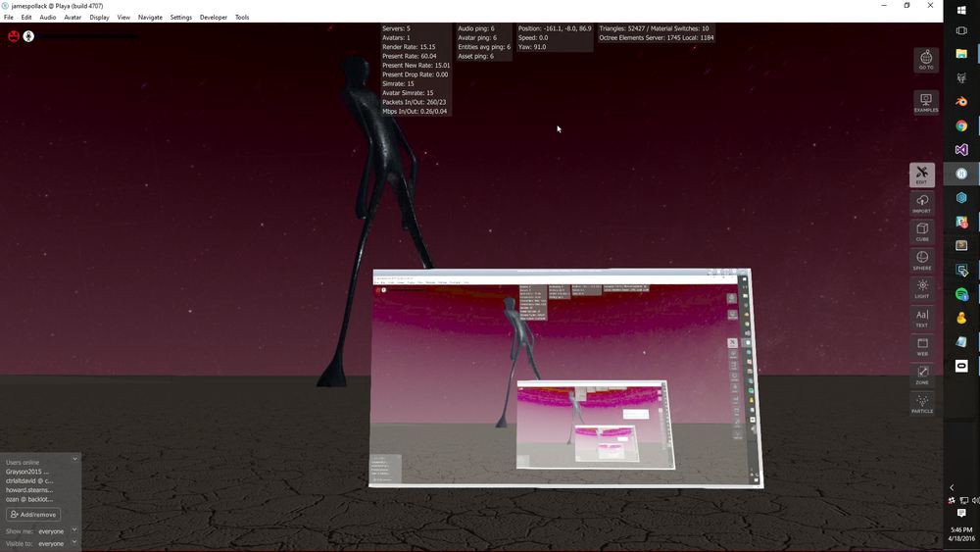The height and width of the screenshot is (552, 980).
Task: Add a Text entity
Action: (x=921, y=317)
